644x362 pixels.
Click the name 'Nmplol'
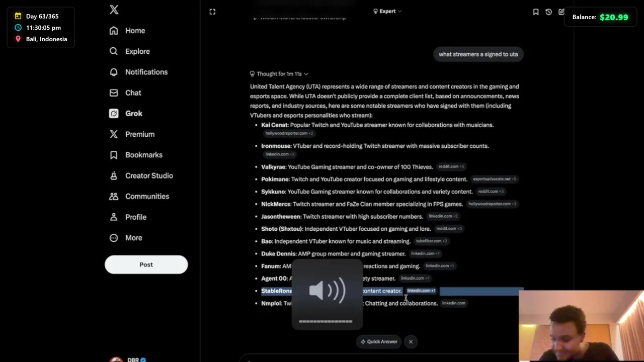pos(271,303)
